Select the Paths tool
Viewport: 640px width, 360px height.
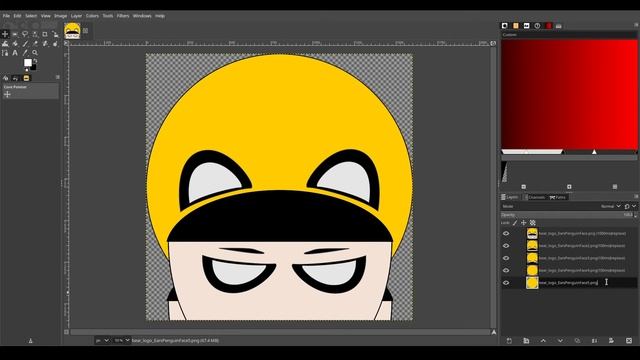[x=5, y=53]
